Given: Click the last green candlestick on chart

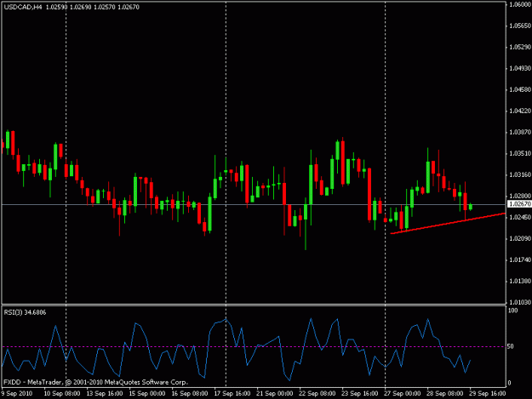Looking at the screenshot, I should click(470, 207).
